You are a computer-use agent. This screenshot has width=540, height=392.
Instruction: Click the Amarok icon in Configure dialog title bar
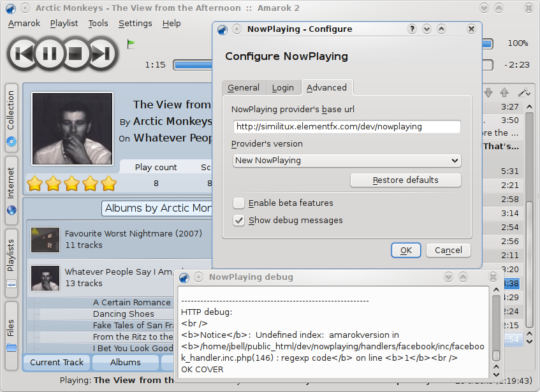(x=223, y=29)
